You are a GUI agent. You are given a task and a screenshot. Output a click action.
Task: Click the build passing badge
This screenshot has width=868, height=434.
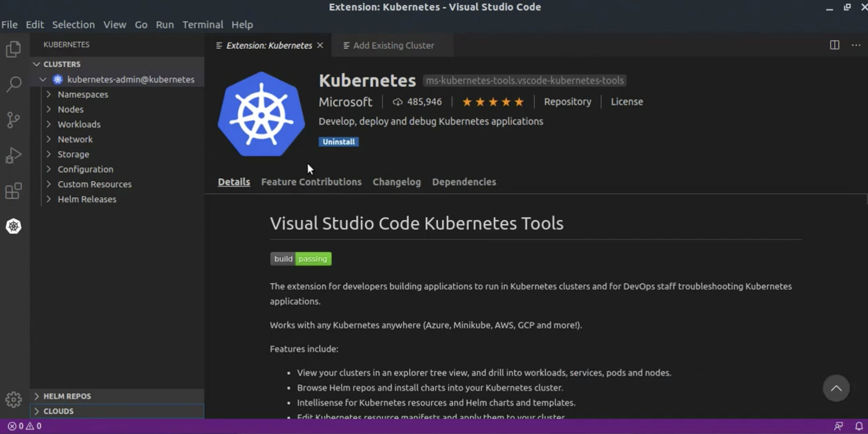click(x=301, y=259)
